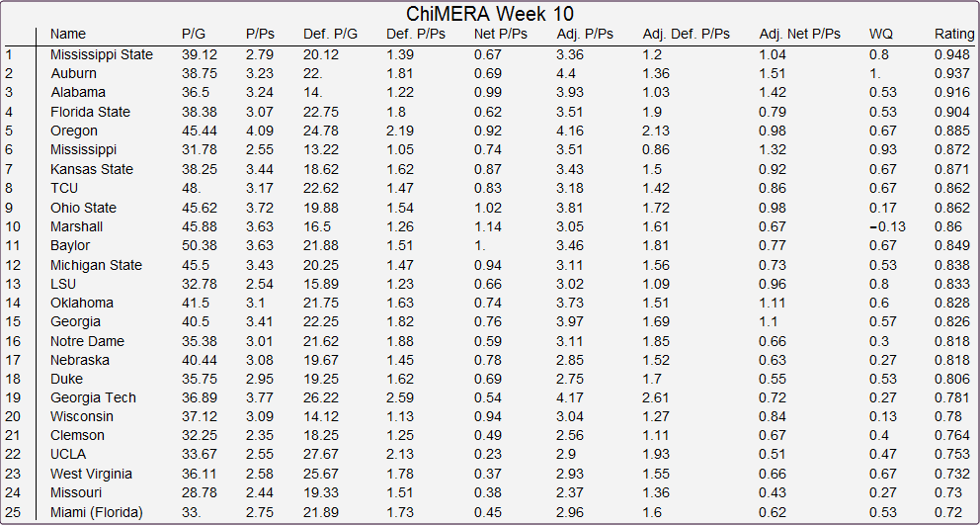
Task: Select the WQ column header
Action: [x=880, y=35]
